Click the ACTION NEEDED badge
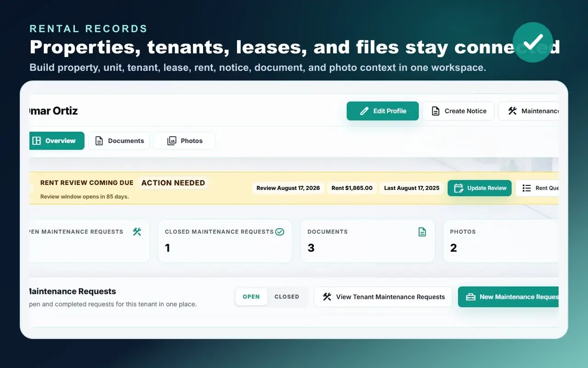Screen dimensions: 588x368 173,183
